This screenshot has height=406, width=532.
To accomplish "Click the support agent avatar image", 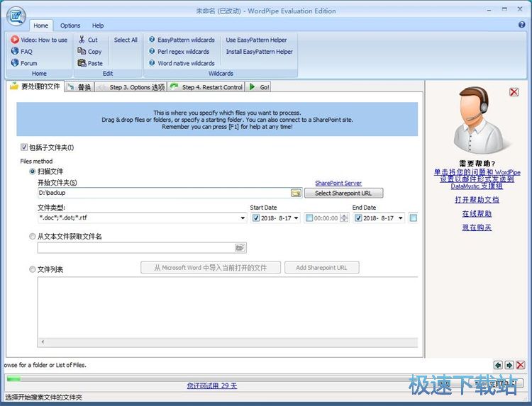I will click(477, 120).
